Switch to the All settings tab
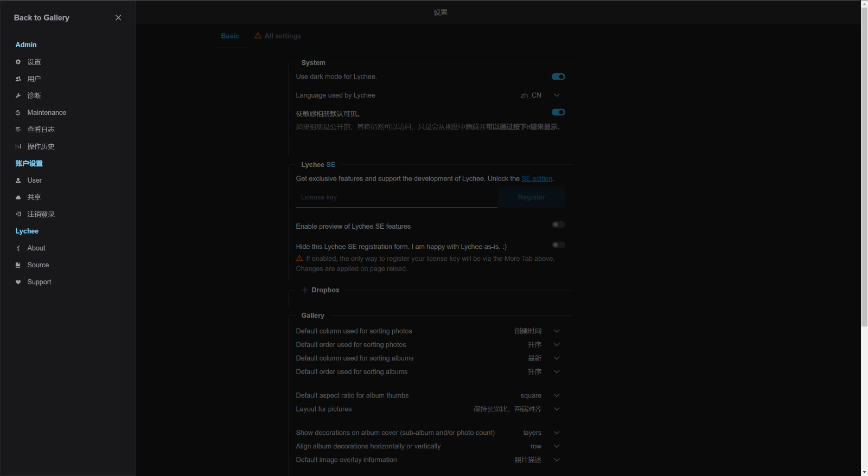The height and width of the screenshot is (476, 868). click(x=278, y=36)
